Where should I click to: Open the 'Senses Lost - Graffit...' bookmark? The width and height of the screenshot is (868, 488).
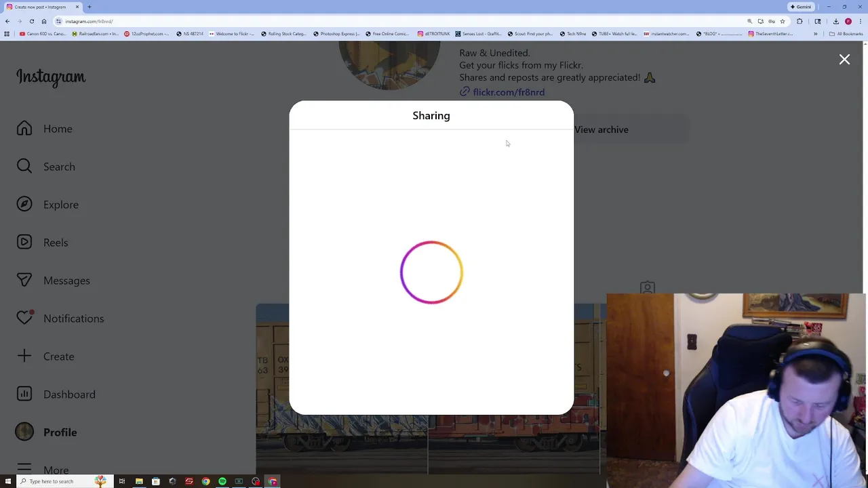(478, 34)
